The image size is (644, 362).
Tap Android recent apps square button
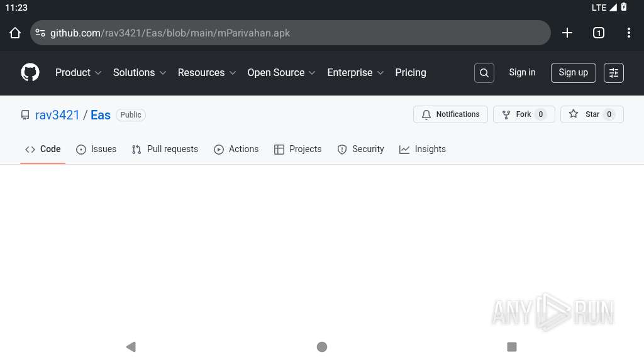click(x=512, y=347)
